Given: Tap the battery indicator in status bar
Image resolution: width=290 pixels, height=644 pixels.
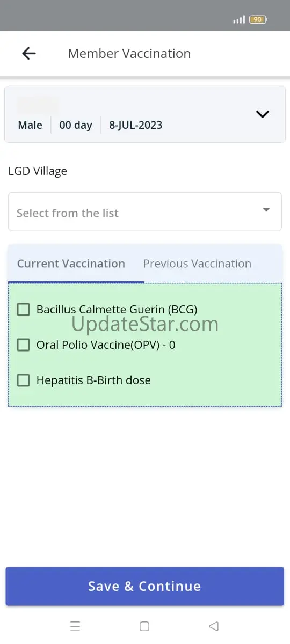Looking at the screenshot, I should click(x=258, y=19).
